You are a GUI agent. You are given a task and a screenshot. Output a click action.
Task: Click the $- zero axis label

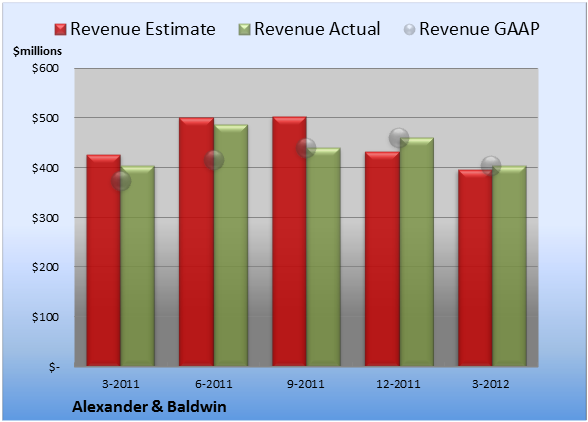[54, 367]
